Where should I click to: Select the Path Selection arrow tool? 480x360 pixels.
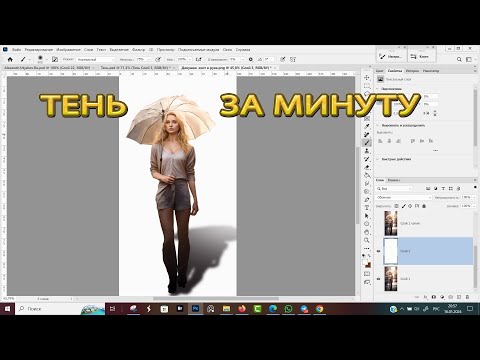tap(367, 216)
